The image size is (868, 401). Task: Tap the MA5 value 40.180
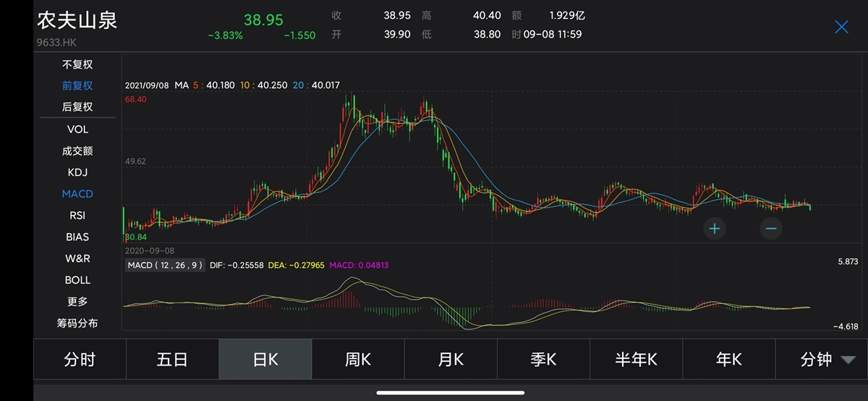(x=220, y=85)
